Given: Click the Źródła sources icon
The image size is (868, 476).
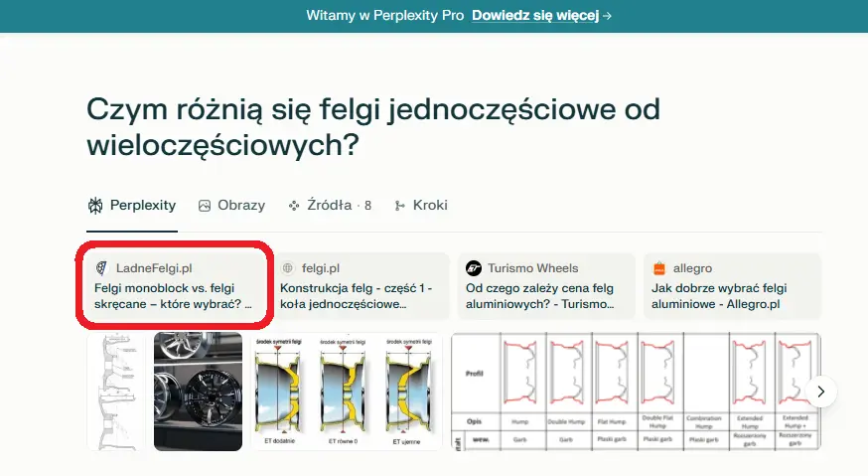Looking at the screenshot, I should coord(294,206).
